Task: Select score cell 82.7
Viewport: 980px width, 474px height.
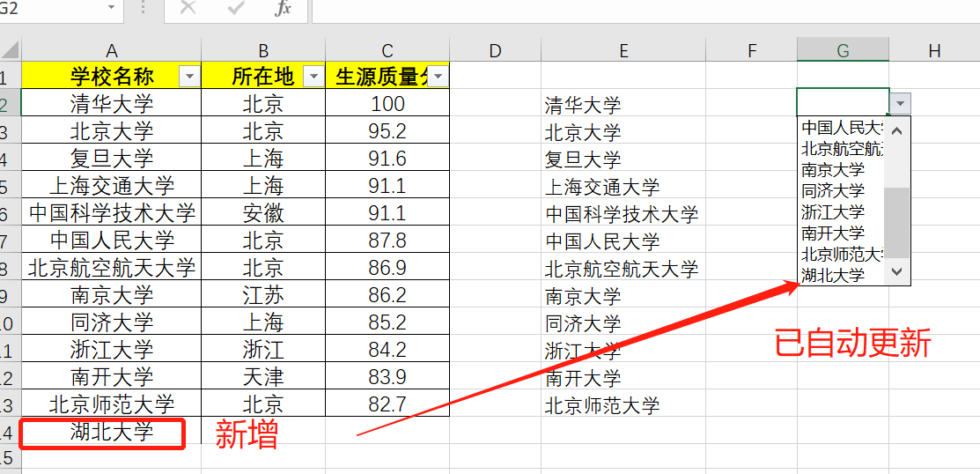Action: [x=387, y=404]
